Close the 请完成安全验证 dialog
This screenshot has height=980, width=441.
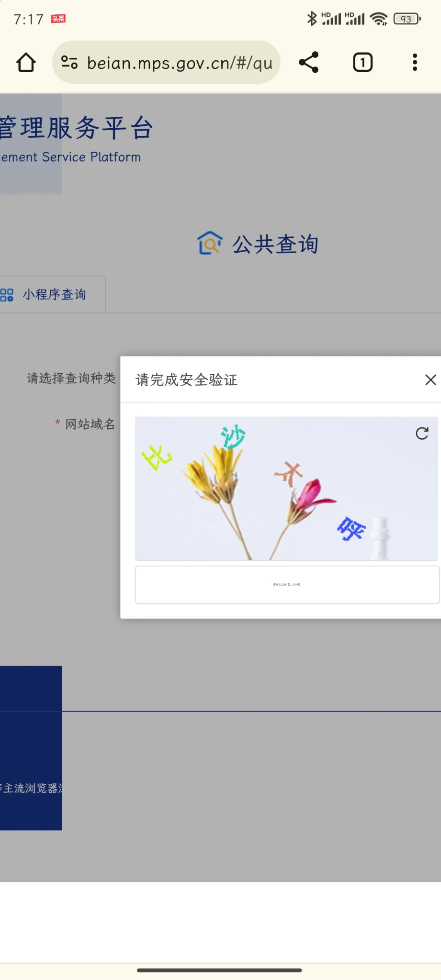pos(430,380)
